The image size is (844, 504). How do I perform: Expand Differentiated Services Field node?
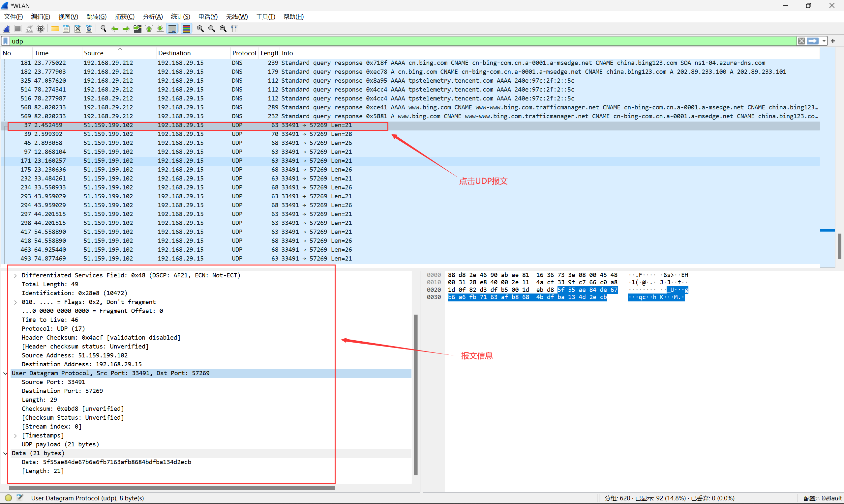15,275
